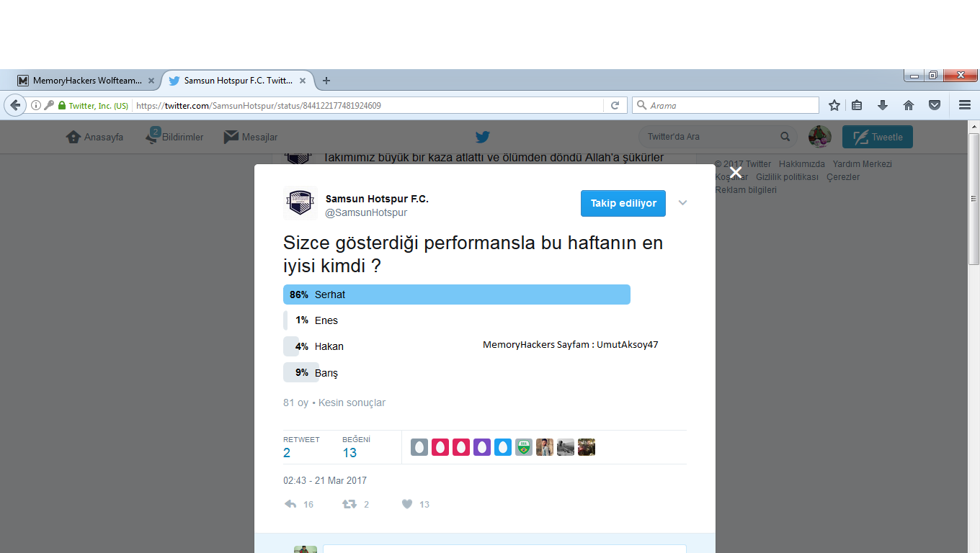Click the last liker avatar in row

[x=587, y=447]
